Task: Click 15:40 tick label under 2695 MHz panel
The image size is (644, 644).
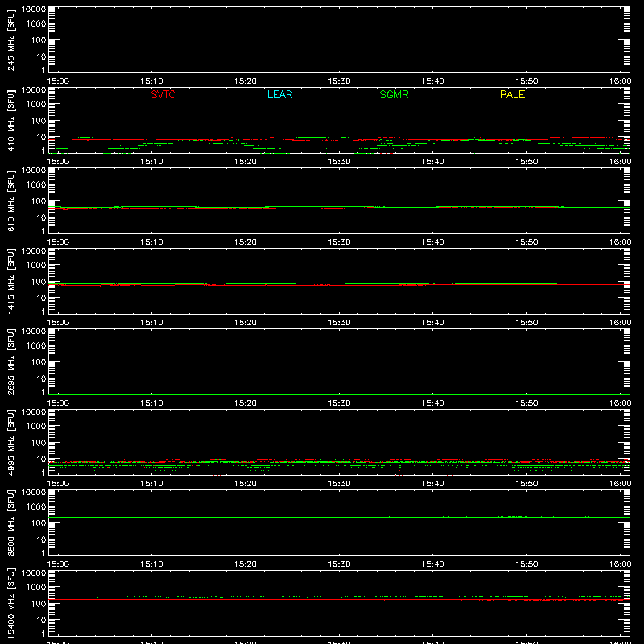Action: 433,403
